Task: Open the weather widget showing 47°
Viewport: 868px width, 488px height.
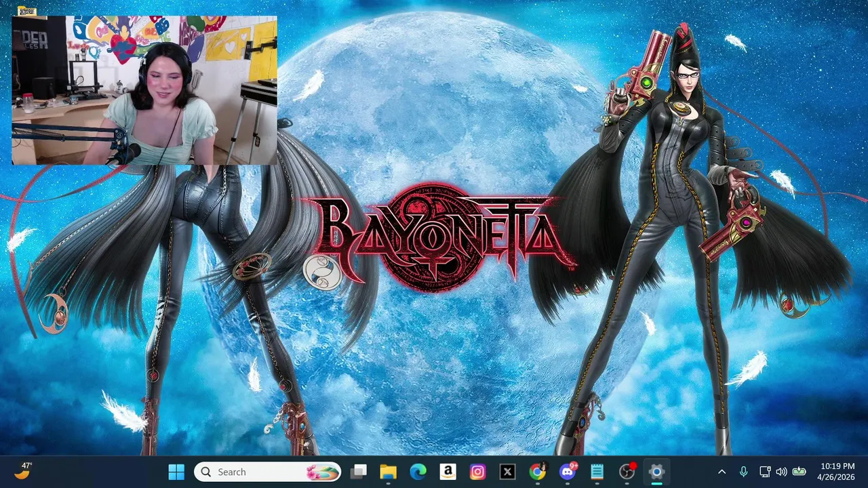Action: click(23, 471)
